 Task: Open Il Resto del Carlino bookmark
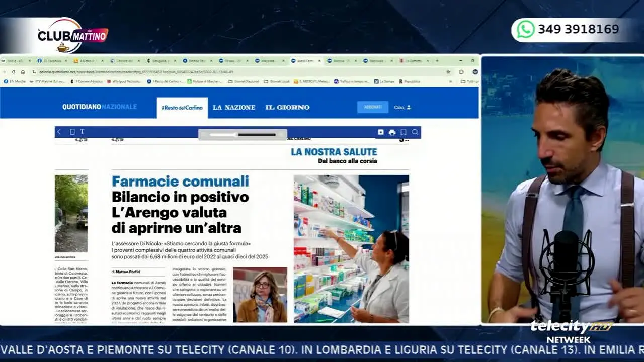[x=166, y=81]
